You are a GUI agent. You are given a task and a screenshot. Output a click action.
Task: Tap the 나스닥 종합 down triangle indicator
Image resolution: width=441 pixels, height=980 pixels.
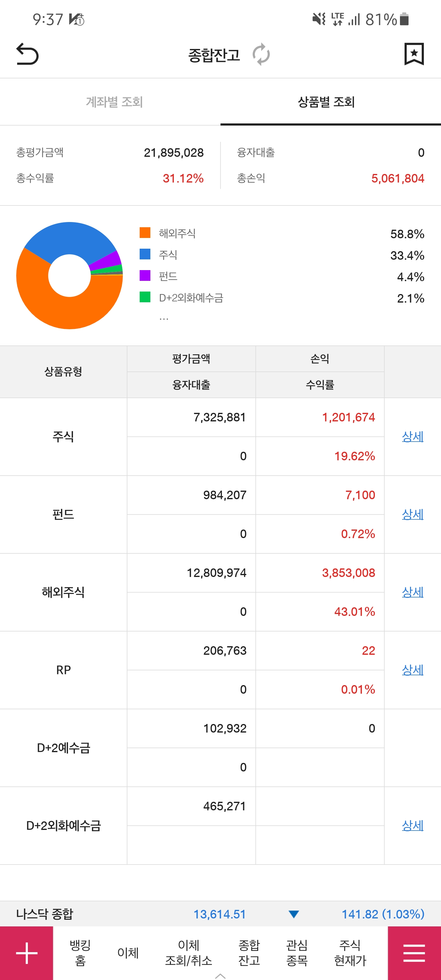point(294,914)
